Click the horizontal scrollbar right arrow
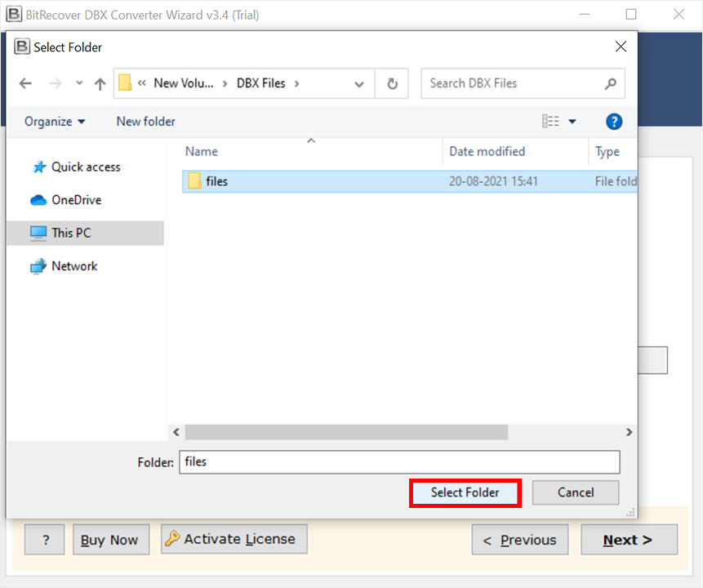 pos(629,432)
